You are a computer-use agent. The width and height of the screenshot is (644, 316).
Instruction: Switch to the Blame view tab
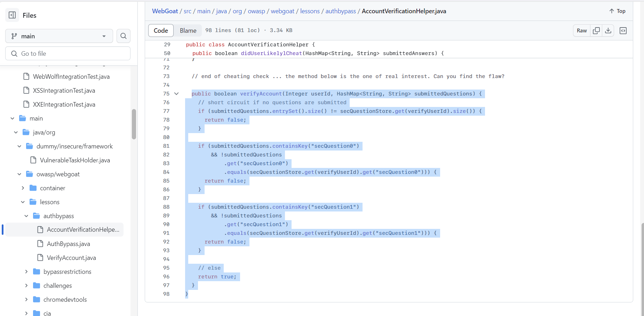coord(188,30)
